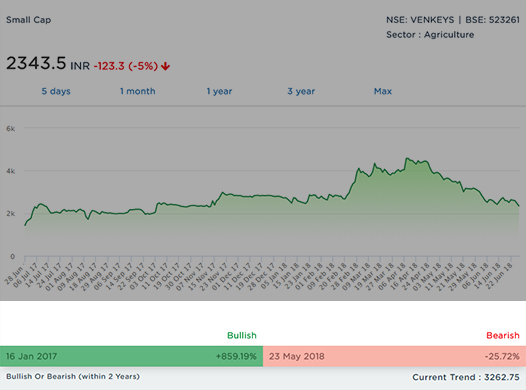Click the red down arrow price indicator
Screen dimensions: 526x390
pyautogui.click(x=165, y=66)
